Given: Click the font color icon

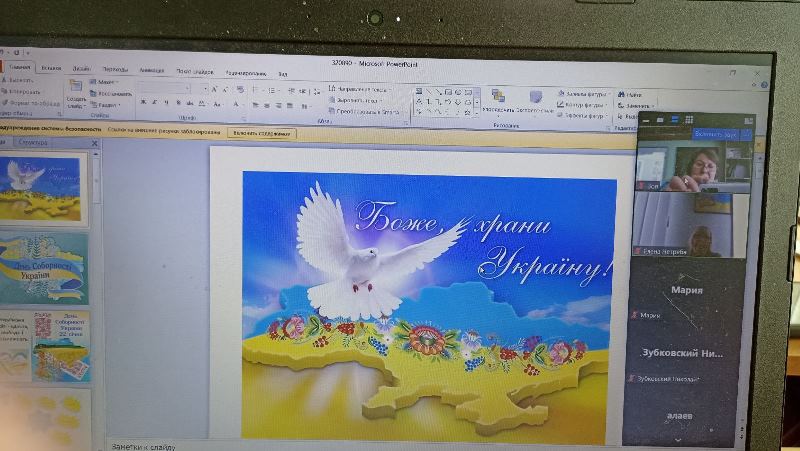Looking at the screenshot, I should pos(236,105).
